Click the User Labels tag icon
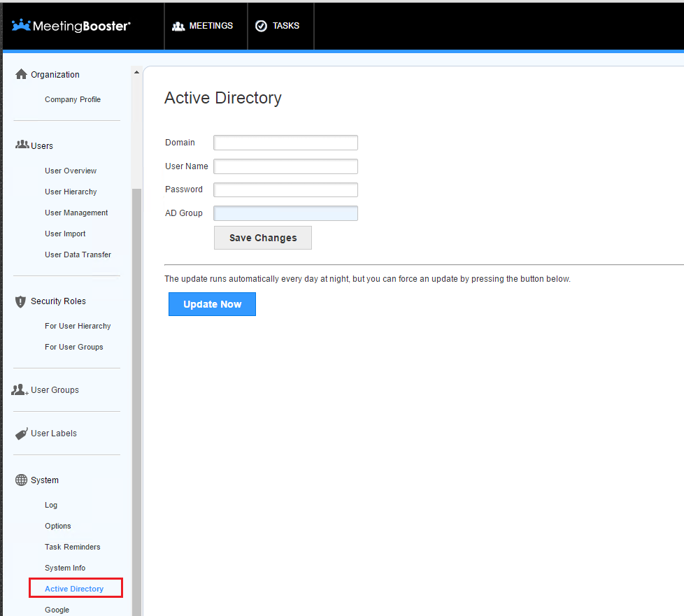This screenshot has height=616, width=684. click(21, 433)
